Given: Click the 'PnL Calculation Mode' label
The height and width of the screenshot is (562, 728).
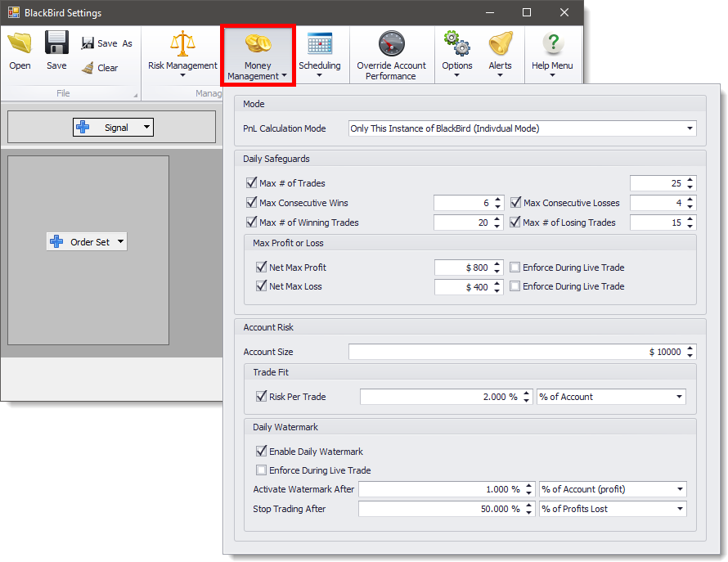Looking at the screenshot, I should click(284, 128).
